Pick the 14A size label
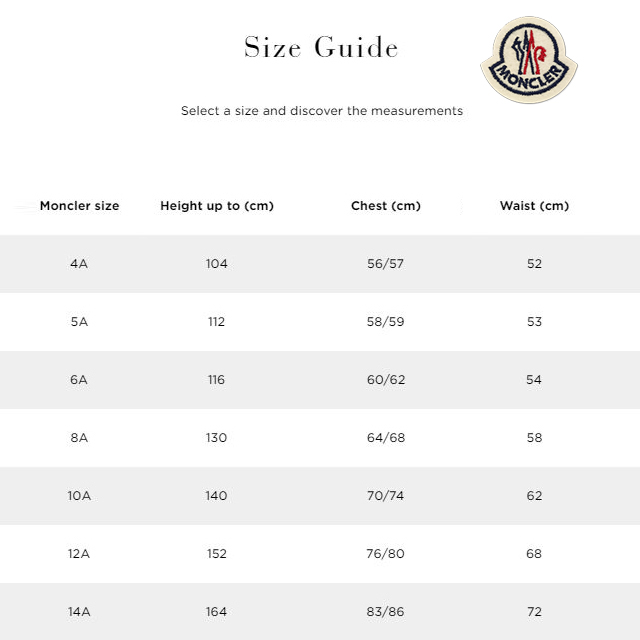This screenshot has width=640, height=640. tap(79, 612)
